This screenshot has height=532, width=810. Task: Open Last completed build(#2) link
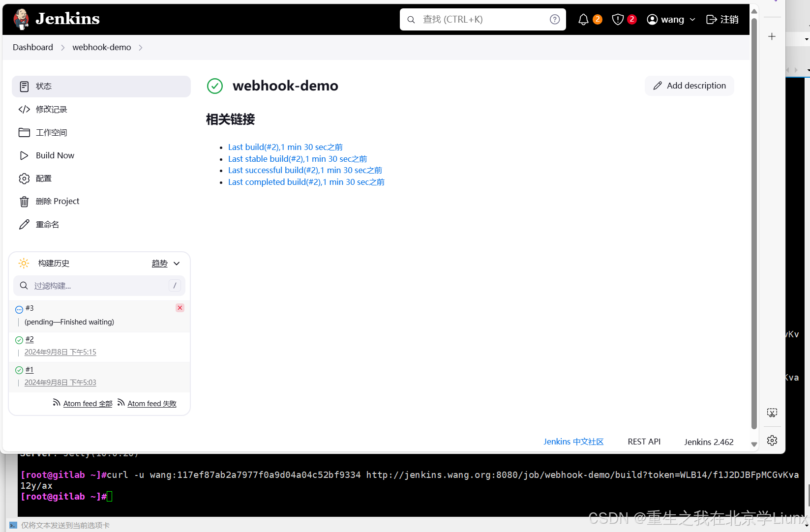click(306, 182)
